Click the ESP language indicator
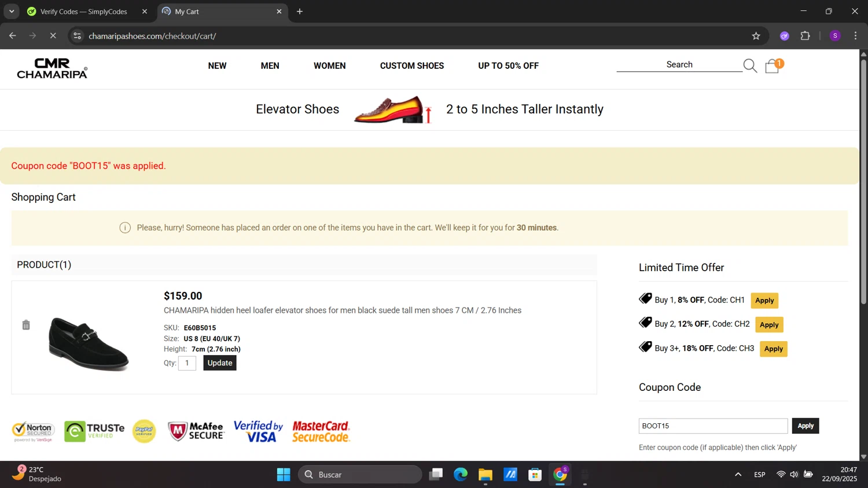The width and height of the screenshot is (868, 488). [760, 475]
